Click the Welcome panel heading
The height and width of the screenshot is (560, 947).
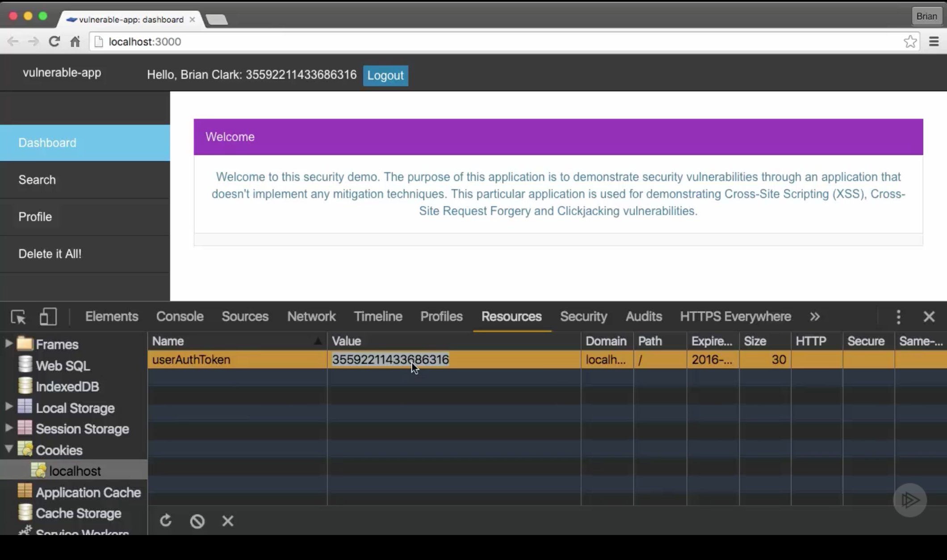558,137
